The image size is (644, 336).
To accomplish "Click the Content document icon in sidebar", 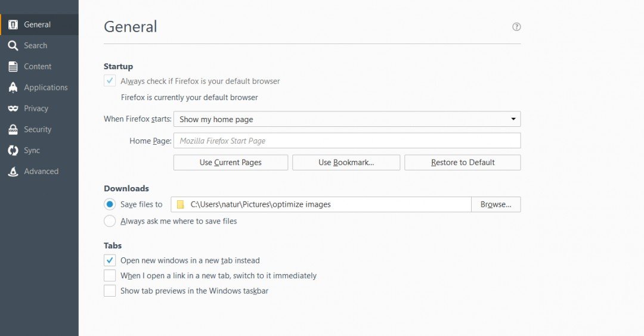I will (13, 67).
